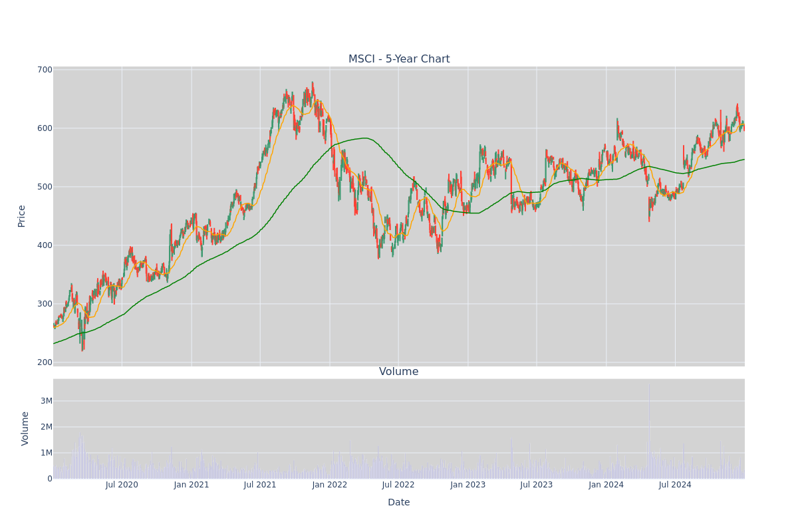Click the 'Price' y-axis label

(21, 216)
